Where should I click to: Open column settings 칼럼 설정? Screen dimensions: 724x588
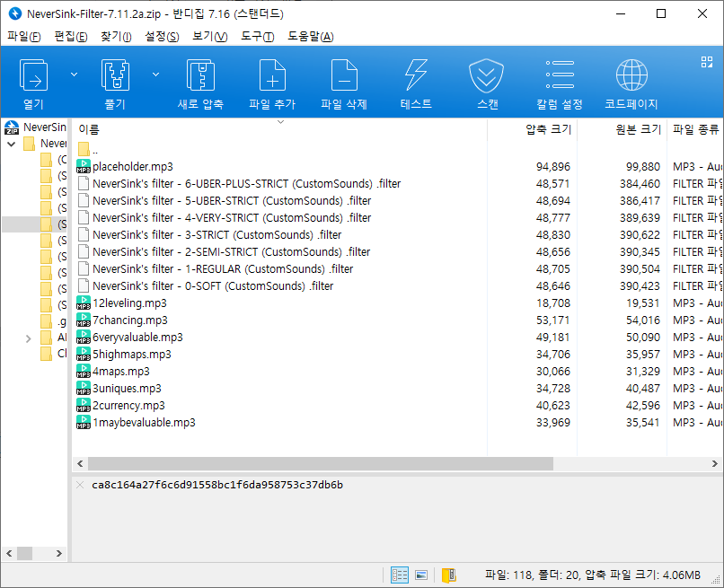(x=559, y=83)
